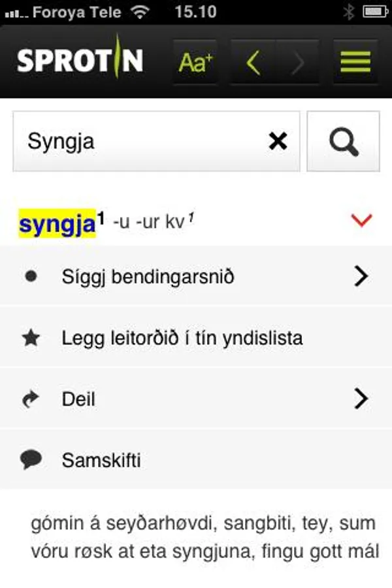Open the hamburger menu

tap(355, 62)
